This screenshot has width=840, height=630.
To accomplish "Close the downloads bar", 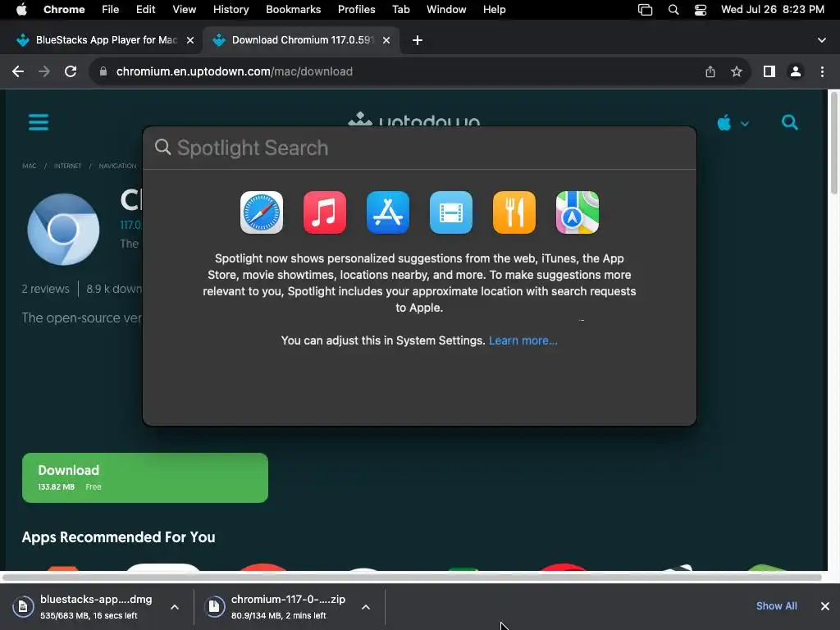I will [825, 606].
